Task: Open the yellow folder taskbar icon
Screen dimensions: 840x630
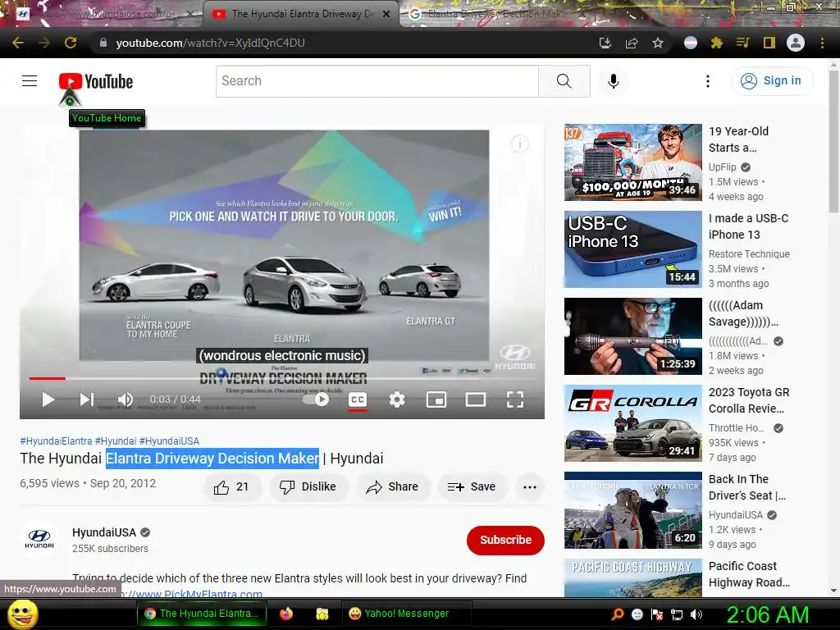Action: [x=322, y=614]
